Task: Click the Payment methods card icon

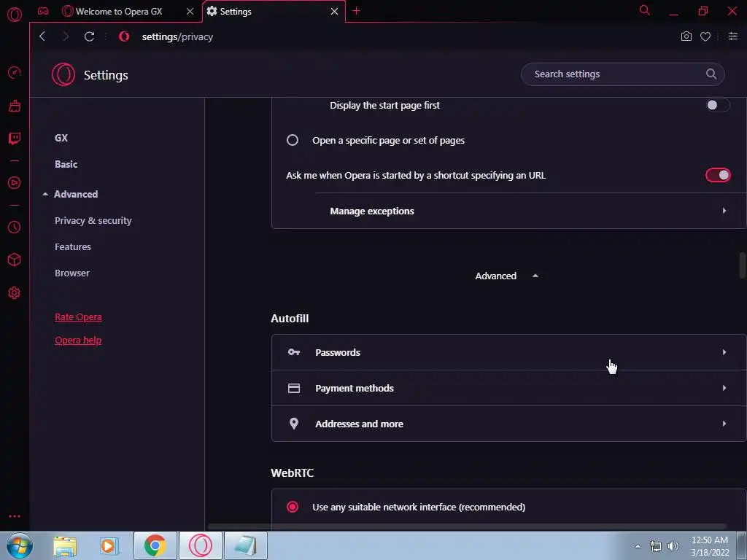Action: pos(294,388)
